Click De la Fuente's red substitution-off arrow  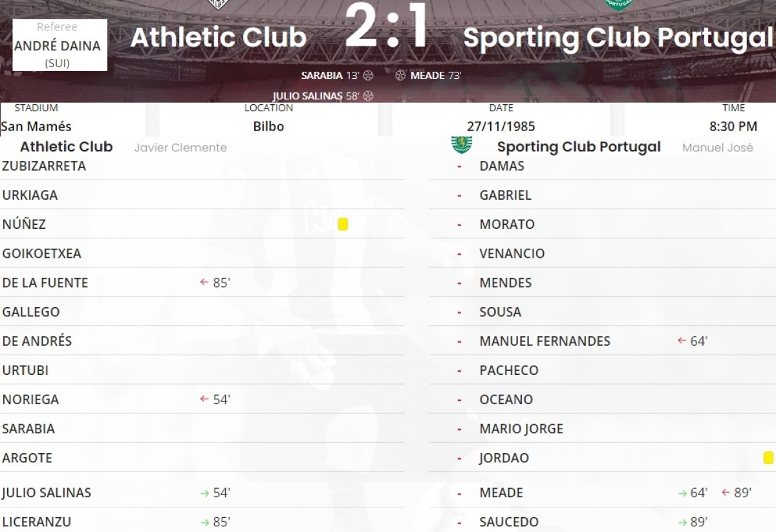pos(204,282)
